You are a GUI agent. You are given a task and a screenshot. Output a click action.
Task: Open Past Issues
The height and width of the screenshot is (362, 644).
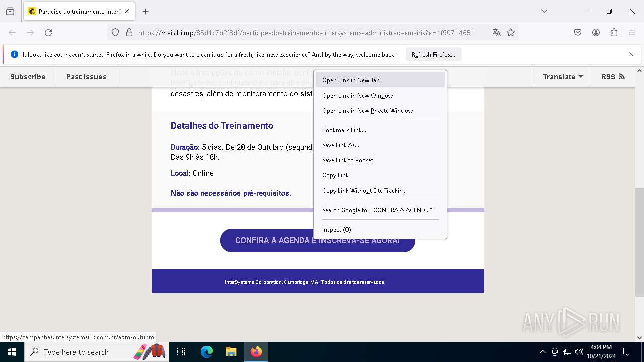(x=87, y=77)
